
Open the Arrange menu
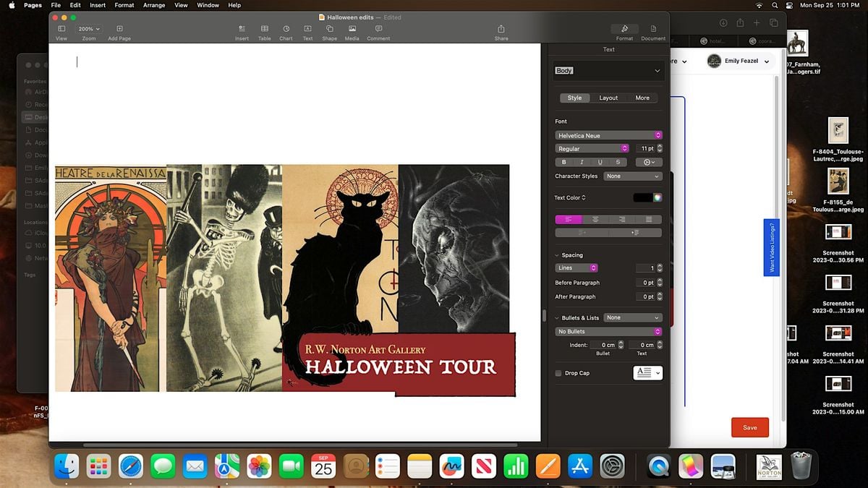[x=153, y=5]
